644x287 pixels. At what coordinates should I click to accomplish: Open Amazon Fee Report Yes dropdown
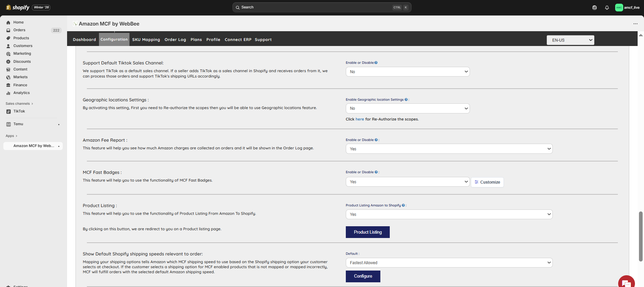pyautogui.click(x=449, y=149)
